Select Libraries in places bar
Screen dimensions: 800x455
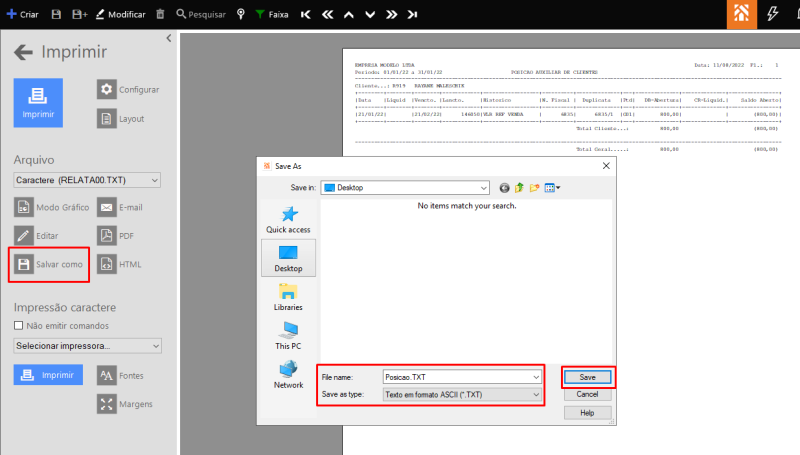(288, 297)
